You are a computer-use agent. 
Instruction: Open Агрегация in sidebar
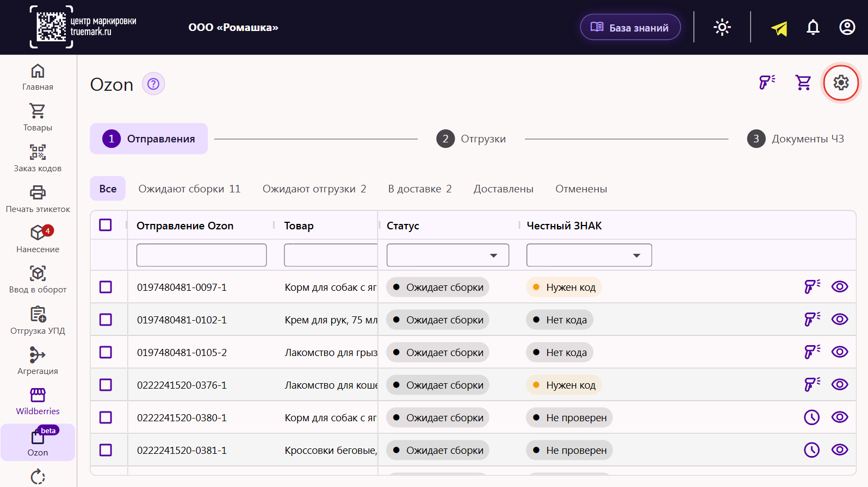38,361
